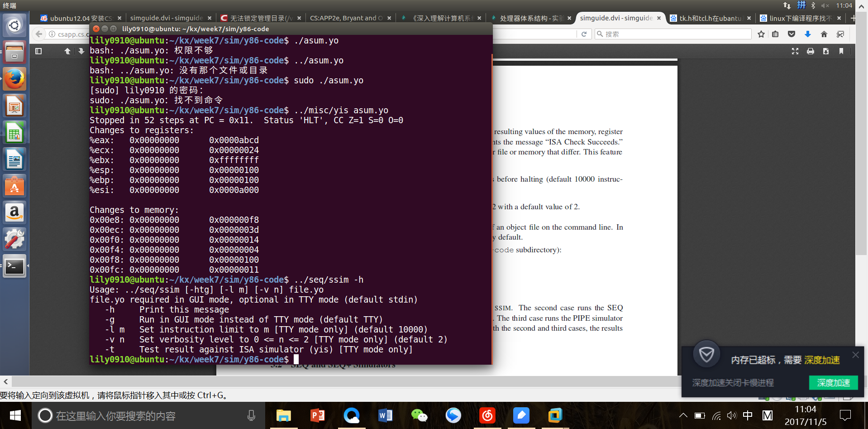The height and width of the screenshot is (429, 868).
Task: Show bookmarks list icon
Action: [776, 34]
